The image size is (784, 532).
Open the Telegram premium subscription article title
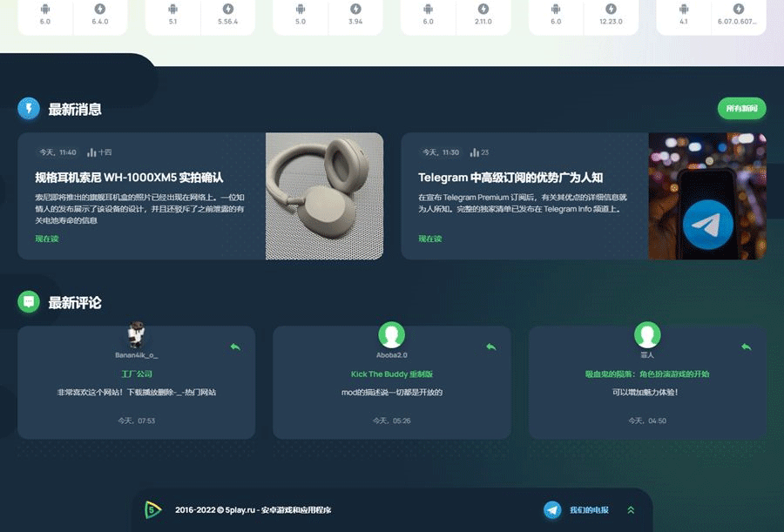[x=510, y=178]
